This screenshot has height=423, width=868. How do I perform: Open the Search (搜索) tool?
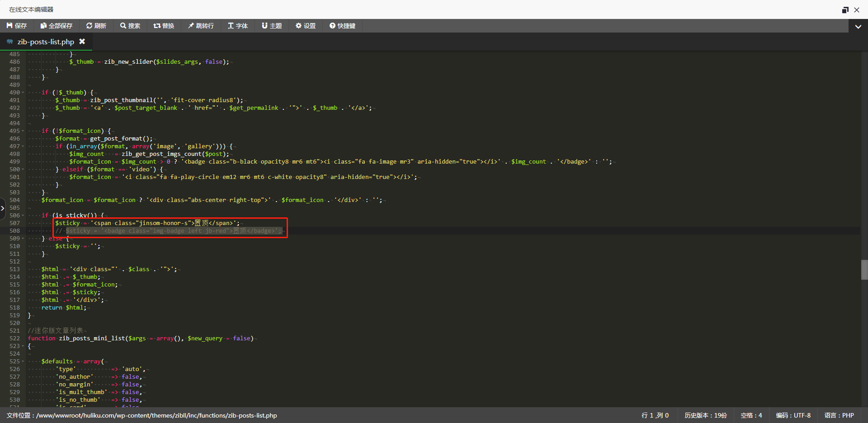tap(130, 26)
